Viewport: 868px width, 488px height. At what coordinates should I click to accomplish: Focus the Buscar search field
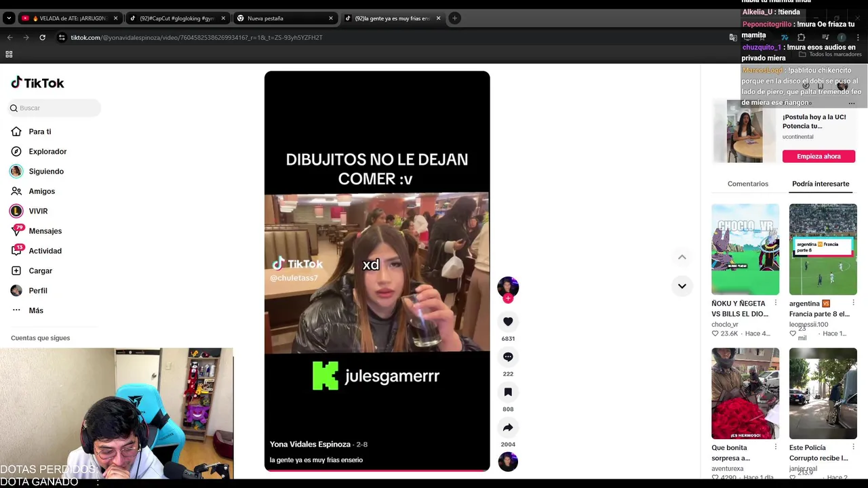pos(55,108)
